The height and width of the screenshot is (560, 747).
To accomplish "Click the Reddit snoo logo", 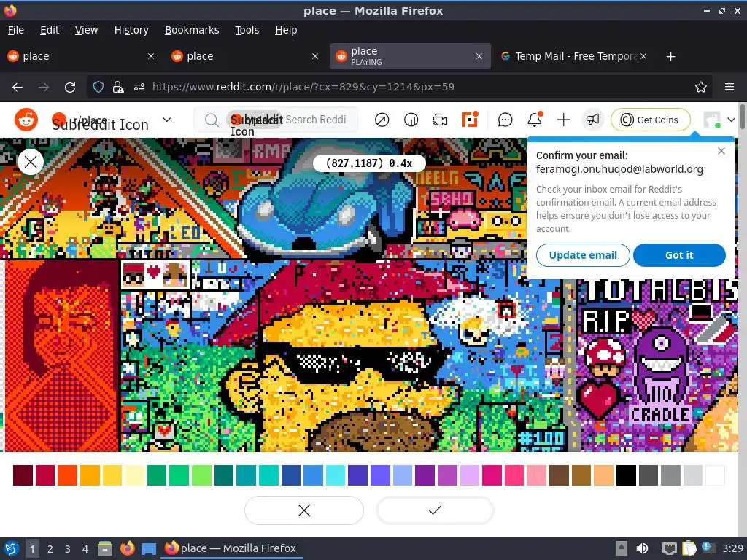I will tap(26, 120).
